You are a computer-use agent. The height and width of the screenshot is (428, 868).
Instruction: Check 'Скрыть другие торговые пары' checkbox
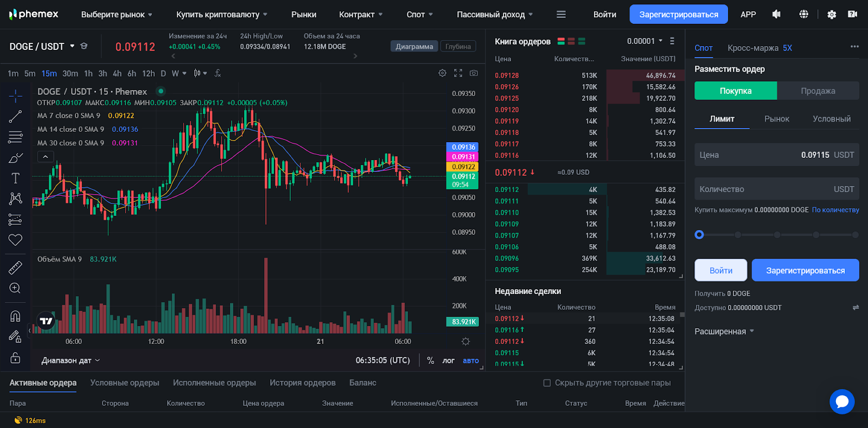coord(547,383)
